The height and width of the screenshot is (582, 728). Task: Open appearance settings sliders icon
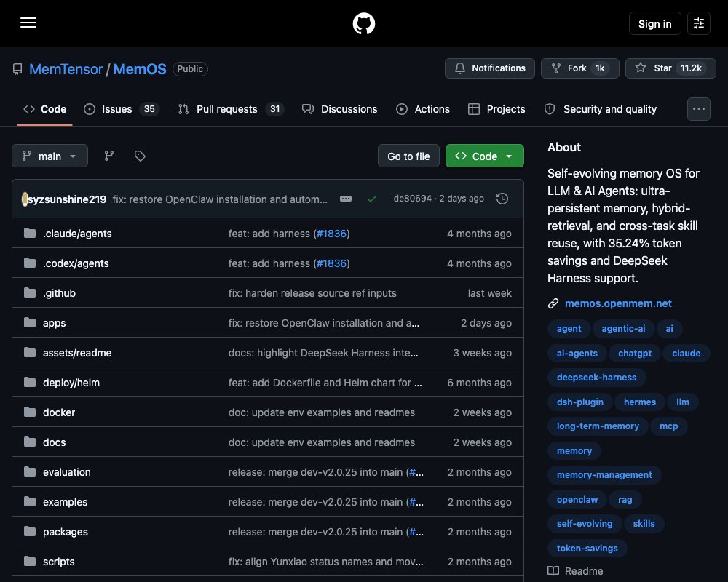click(x=698, y=23)
